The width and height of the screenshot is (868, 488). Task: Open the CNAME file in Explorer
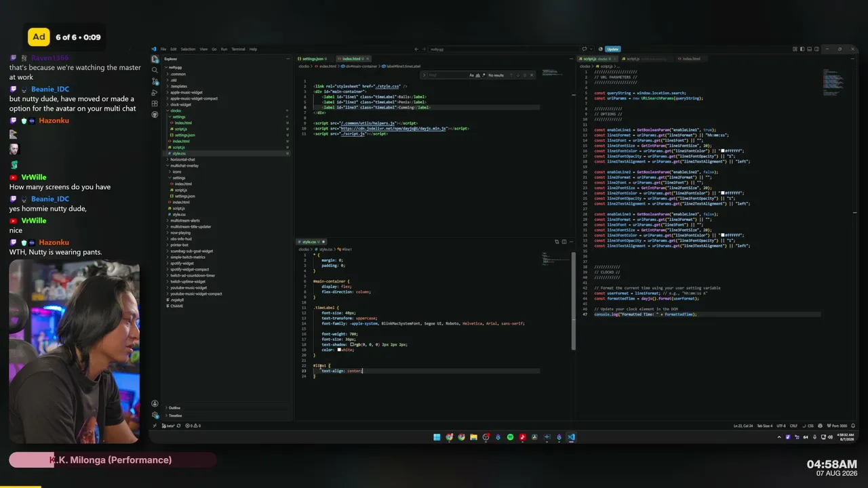tap(176, 306)
